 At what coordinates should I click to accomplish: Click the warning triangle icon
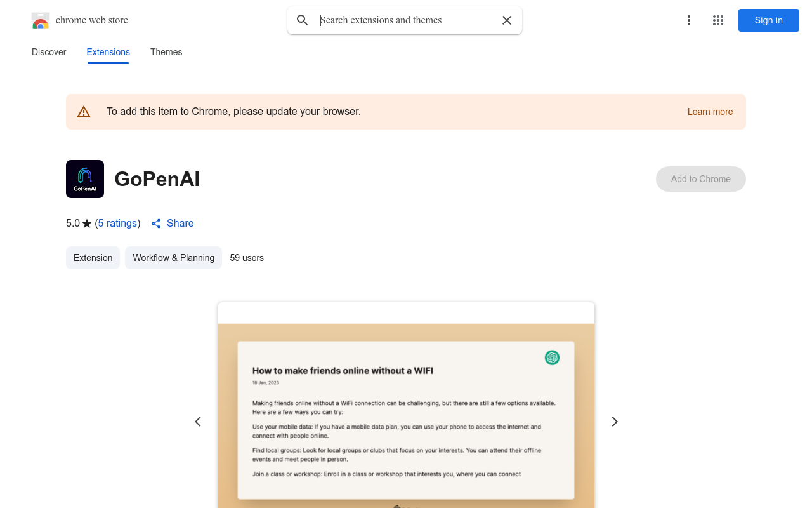pyautogui.click(x=84, y=112)
